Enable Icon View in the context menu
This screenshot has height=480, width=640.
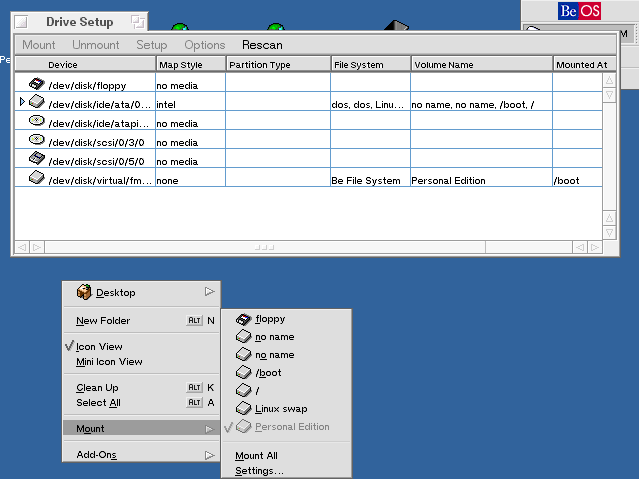pyautogui.click(x=99, y=347)
